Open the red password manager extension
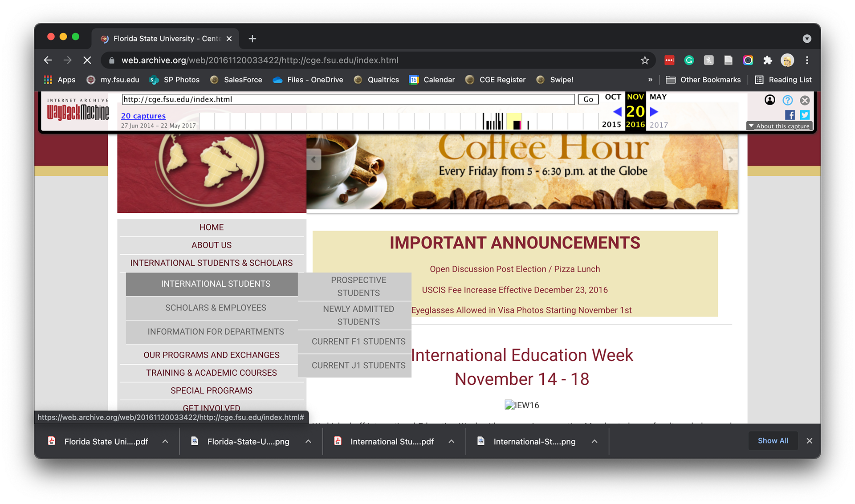The width and height of the screenshot is (855, 504). [x=669, y=60]
